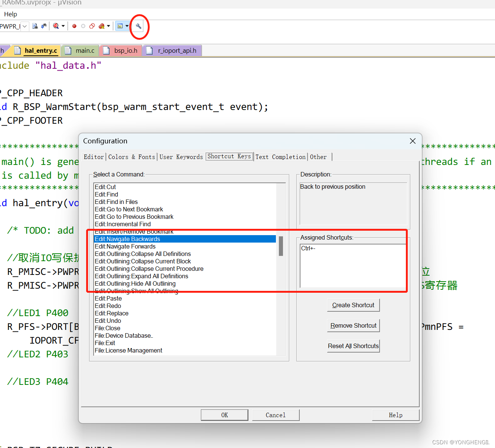Open the Colors & Fonts tab
Screen dimensions: 495x448
131,157
